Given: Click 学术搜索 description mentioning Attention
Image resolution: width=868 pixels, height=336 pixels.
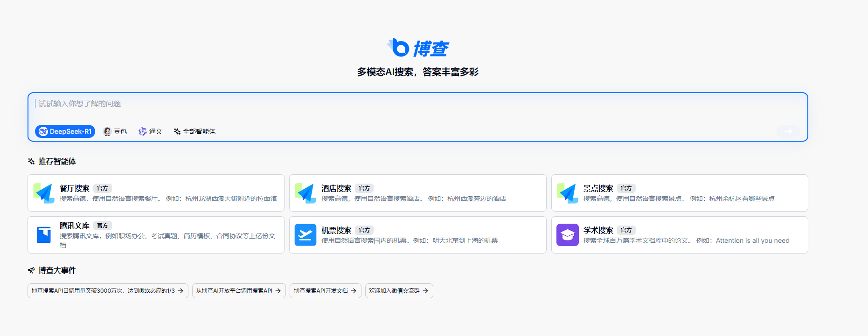Looking at the screenshot, I should point(687,240).
